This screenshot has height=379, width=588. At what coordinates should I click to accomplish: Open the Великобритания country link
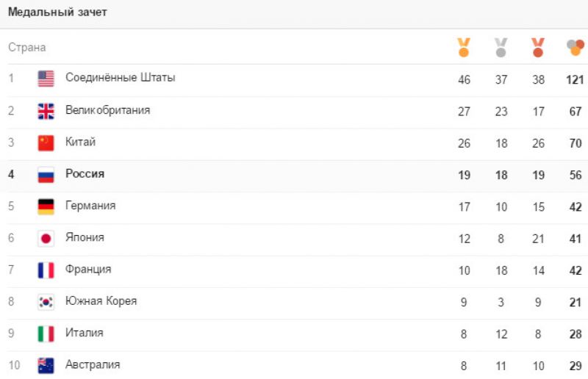click(x=108, y=110)
